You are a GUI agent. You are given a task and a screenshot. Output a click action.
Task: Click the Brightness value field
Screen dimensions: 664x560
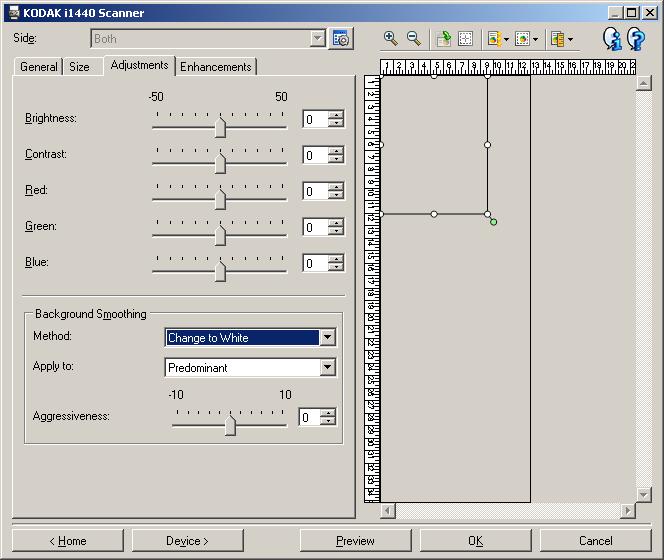(315, 119)
